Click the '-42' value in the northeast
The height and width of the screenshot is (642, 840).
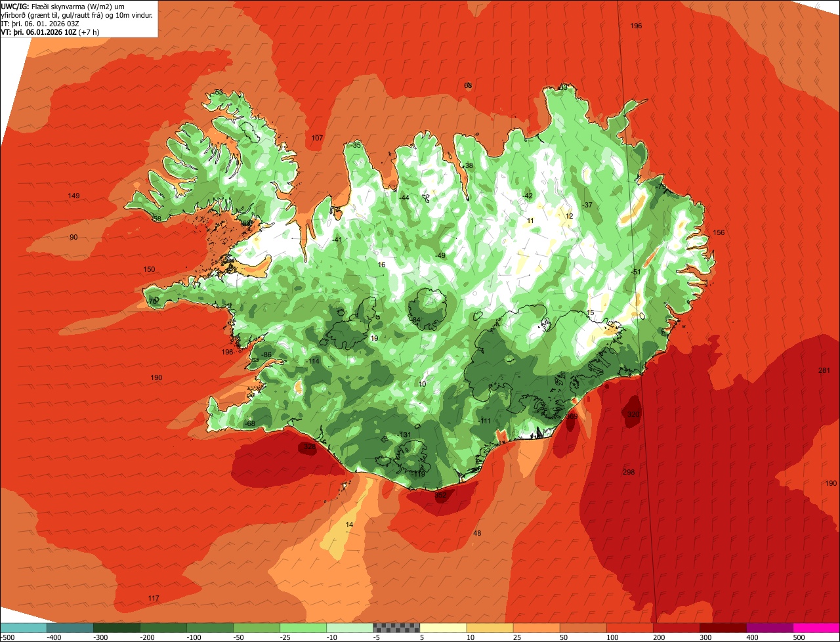click(528, 196)
